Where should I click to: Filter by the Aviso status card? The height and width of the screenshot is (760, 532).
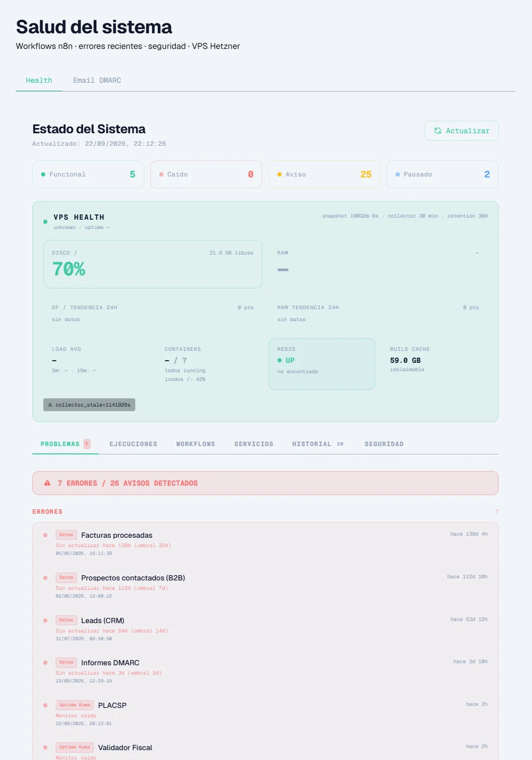tap(324, 174)
